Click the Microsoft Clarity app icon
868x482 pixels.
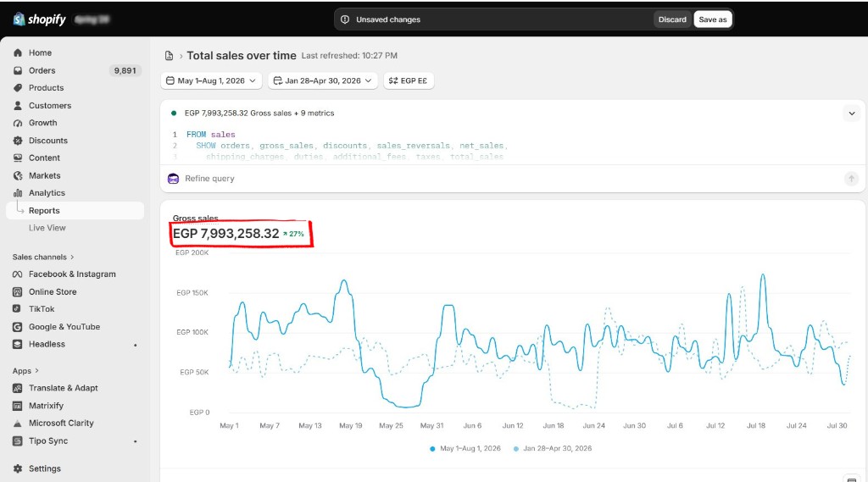click(17, 423)
